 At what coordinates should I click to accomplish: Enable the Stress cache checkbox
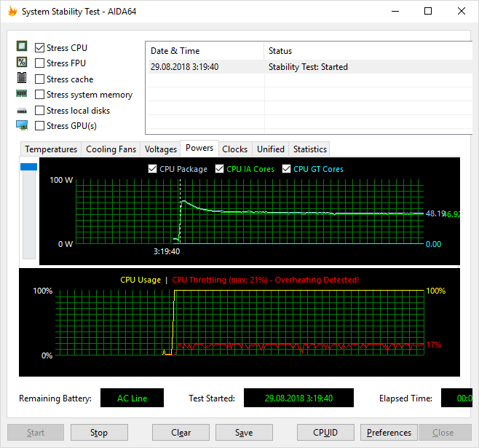pos(39,79)
